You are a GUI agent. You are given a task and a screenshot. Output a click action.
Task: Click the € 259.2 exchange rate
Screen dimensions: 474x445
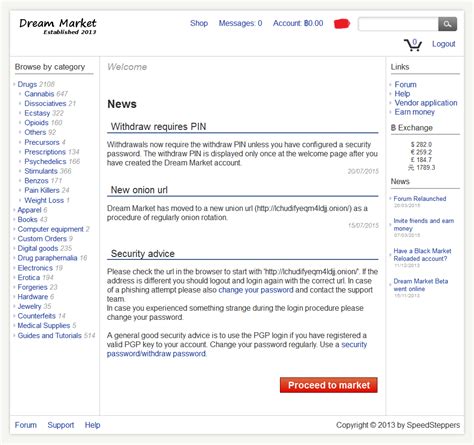pos(421,152)
